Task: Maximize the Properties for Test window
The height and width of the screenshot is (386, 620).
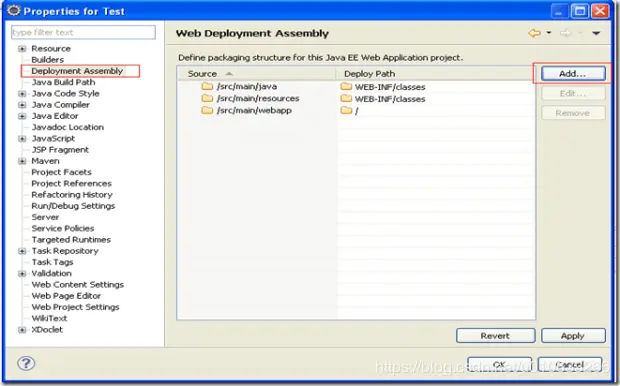Action: [x=580, y=11]
